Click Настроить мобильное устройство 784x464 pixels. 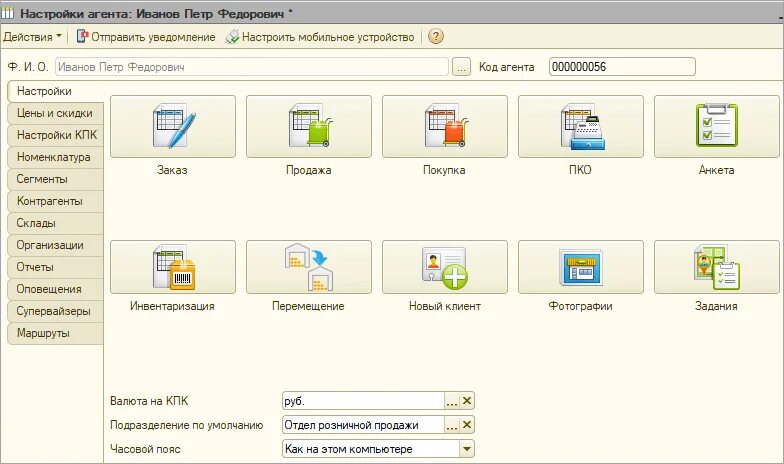click(x=320, y=37)
